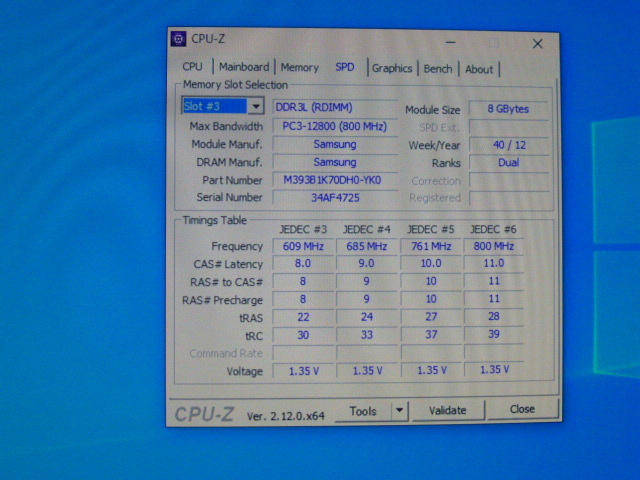
Task: Click the JEDEC #3 voltage 1.35 V
Action: point(303,371)
